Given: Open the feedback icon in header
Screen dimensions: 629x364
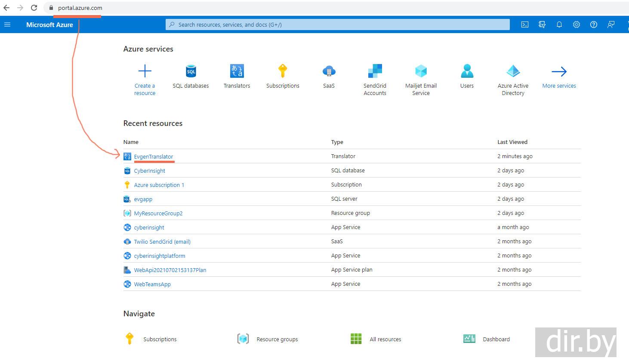Looking at the screenshot, I should click(611, 25).
